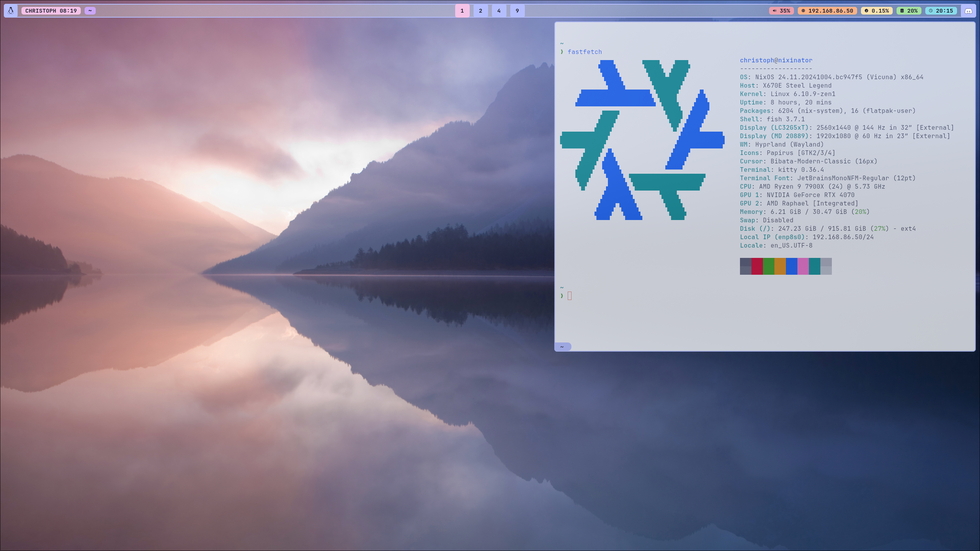
Task: Click the volume 35% speaker module
Action: (x=781, y=11)
